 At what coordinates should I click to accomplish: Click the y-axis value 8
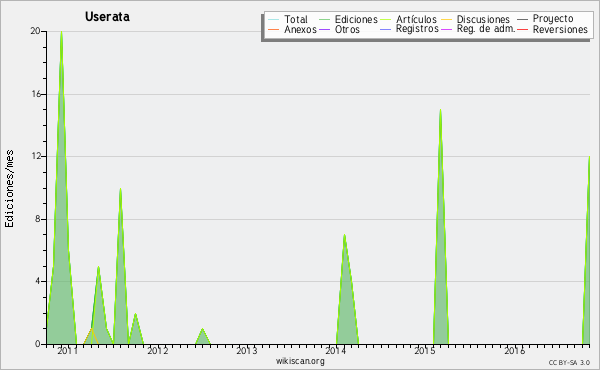click(x=38, y=219)
